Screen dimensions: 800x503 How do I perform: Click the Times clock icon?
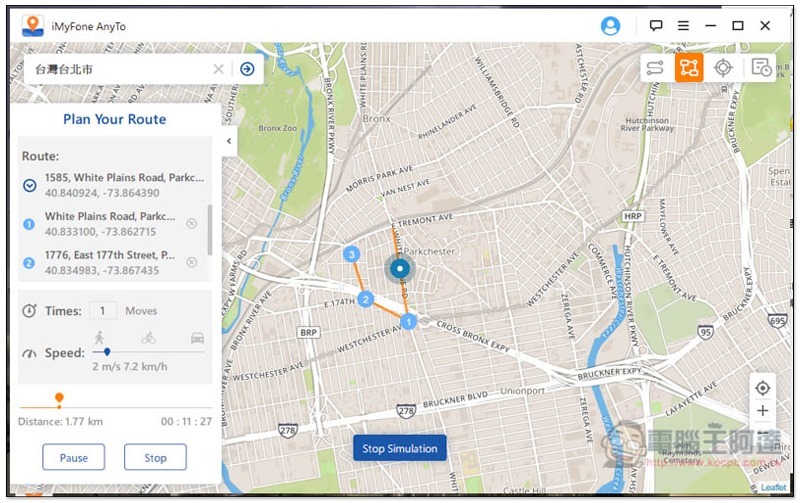(30, 311)
